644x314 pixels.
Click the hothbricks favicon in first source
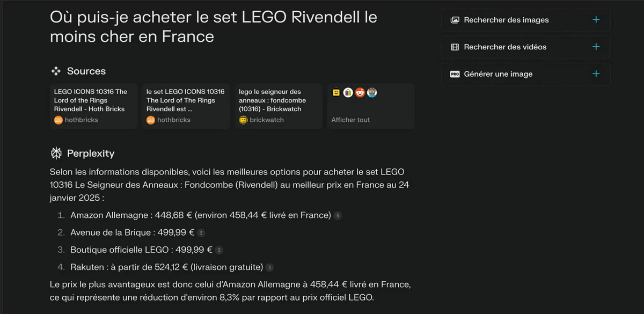(58, 120)
